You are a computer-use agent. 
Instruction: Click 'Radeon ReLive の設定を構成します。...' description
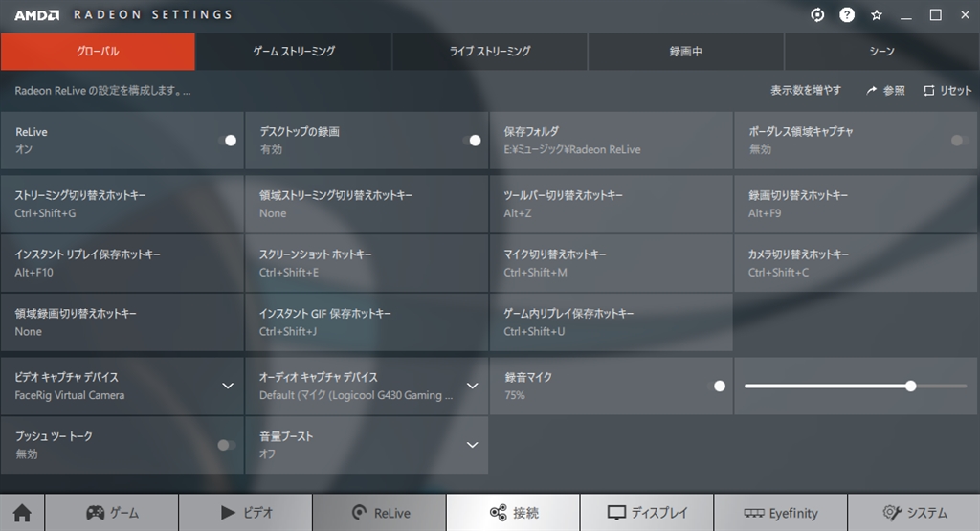[x=102, y=91]
